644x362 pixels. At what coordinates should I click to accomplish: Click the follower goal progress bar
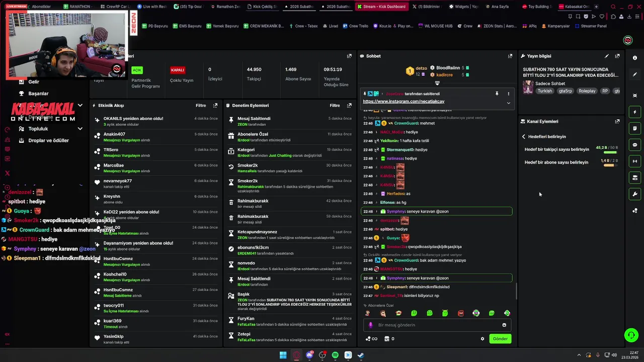[610, 152]
